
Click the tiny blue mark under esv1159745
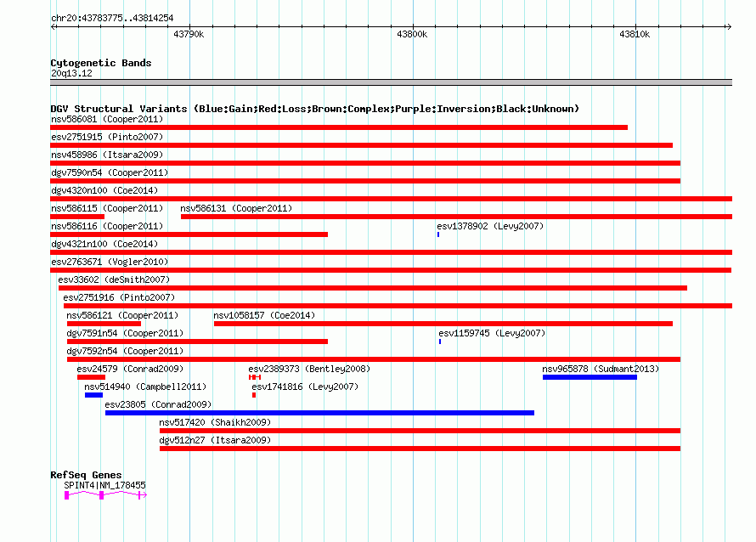pyautogui.click(x=440, y=342)
